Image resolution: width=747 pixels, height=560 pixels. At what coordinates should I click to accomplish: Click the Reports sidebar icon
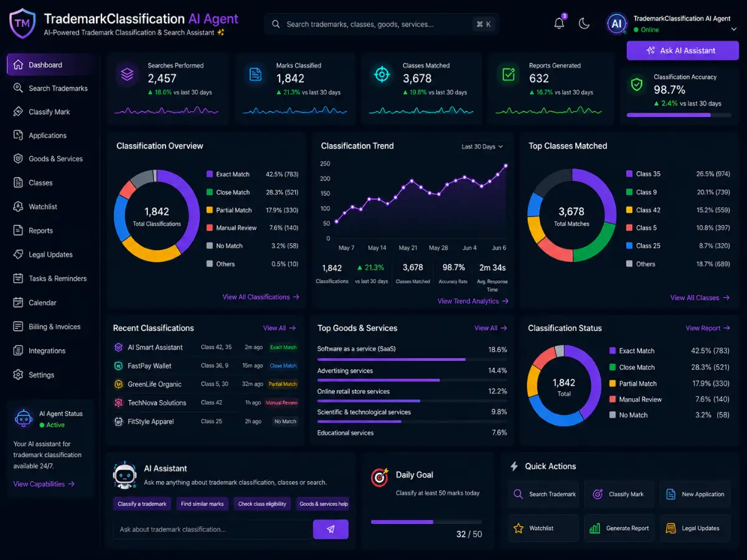tap(17, 230)
